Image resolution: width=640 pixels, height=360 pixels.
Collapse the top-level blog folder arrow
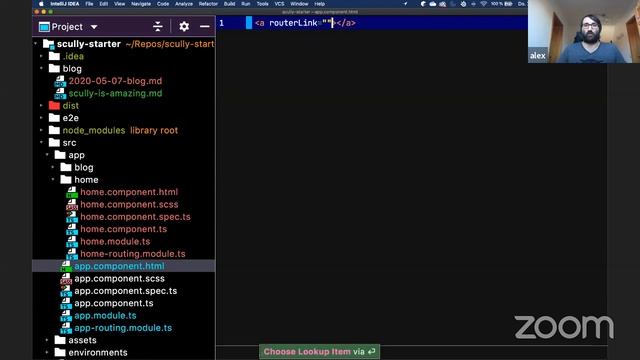pyautogui.click(x=41, y=68)
